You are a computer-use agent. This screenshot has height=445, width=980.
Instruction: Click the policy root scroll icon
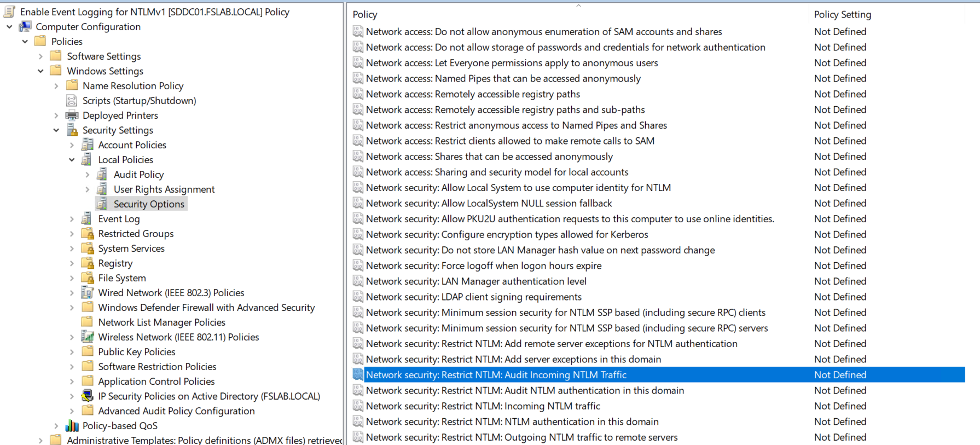[9, 11]
